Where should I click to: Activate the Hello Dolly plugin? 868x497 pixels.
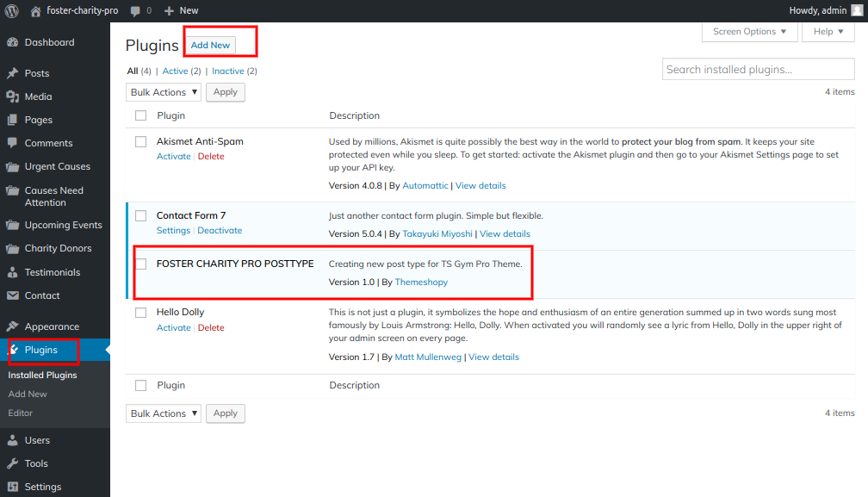click(173, 327)
